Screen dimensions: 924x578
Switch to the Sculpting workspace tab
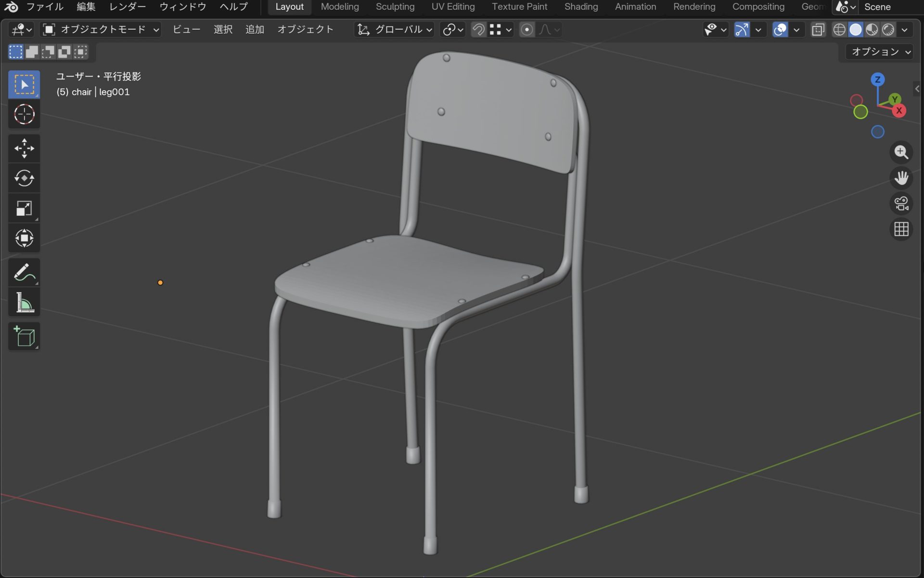pos(395,7)
